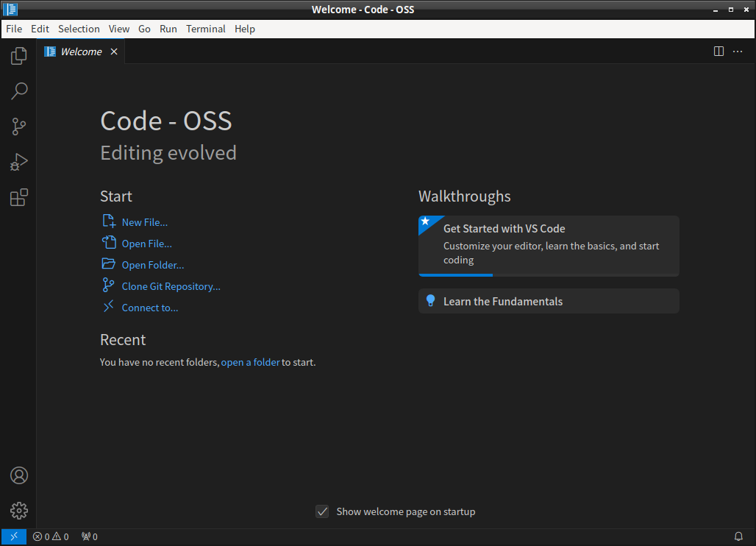Screen dimensions: 756x546
Task: Open the View menu
Action: [118, 29]
